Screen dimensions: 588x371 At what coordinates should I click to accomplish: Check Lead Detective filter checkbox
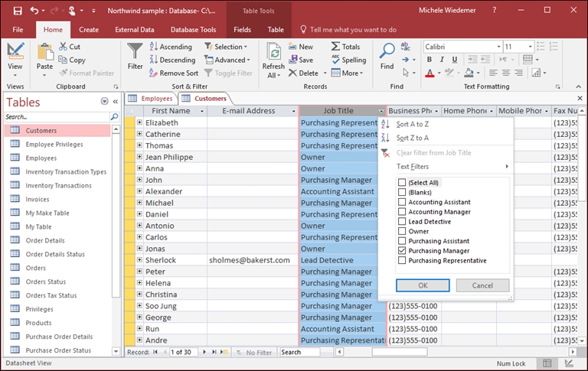(x=402, y=221)
